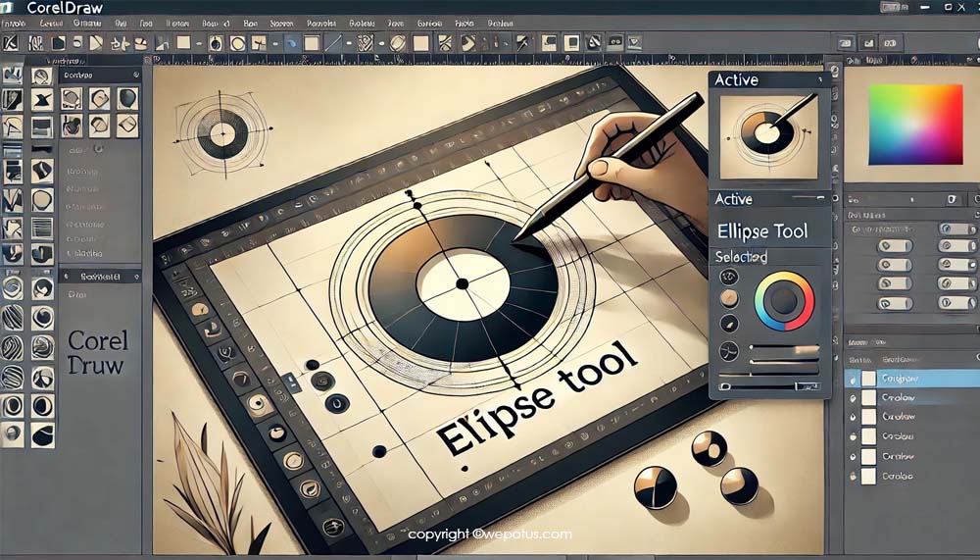Click the blue swoosh icon in top toolbar
The image size is (980, 560).
291,43
